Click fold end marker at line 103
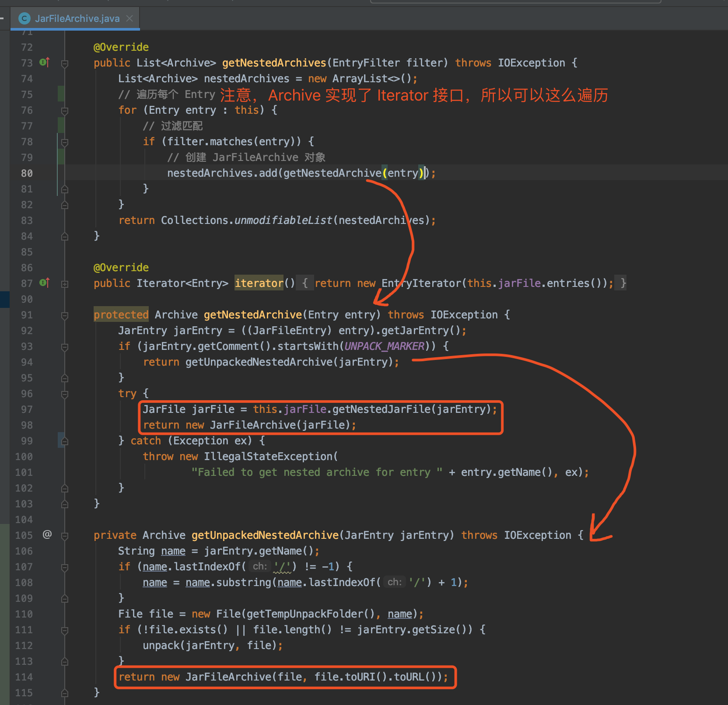The height and width of the screenshot is (705, 728). pos(65,504)
